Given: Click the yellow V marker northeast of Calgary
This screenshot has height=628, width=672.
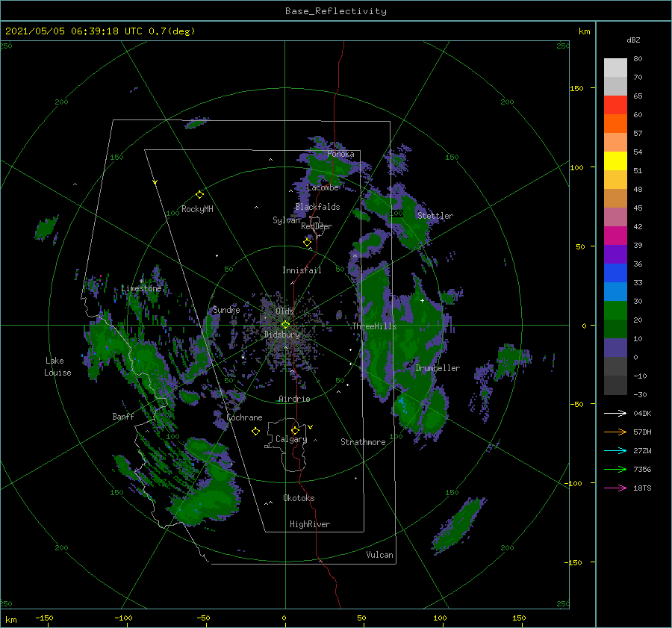Looking at the screenshot, I should pyautogui.click(x=311, y=427).
